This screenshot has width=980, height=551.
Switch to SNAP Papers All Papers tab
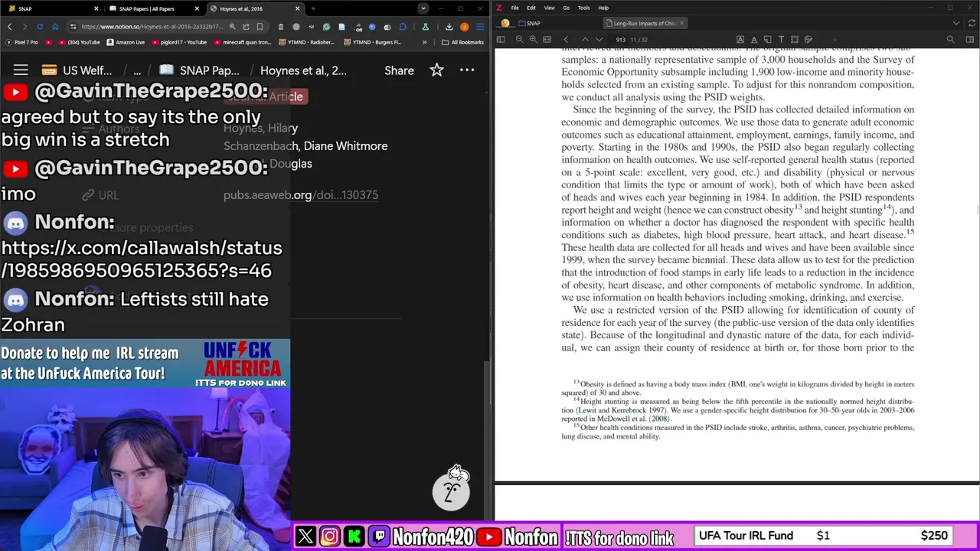(152, 8)
